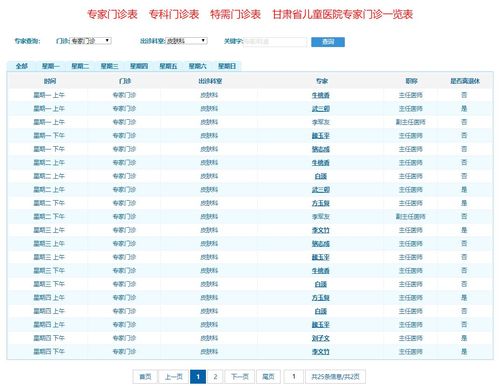
Task: Switch to the 星期二 tab
Action: (80, 66)
